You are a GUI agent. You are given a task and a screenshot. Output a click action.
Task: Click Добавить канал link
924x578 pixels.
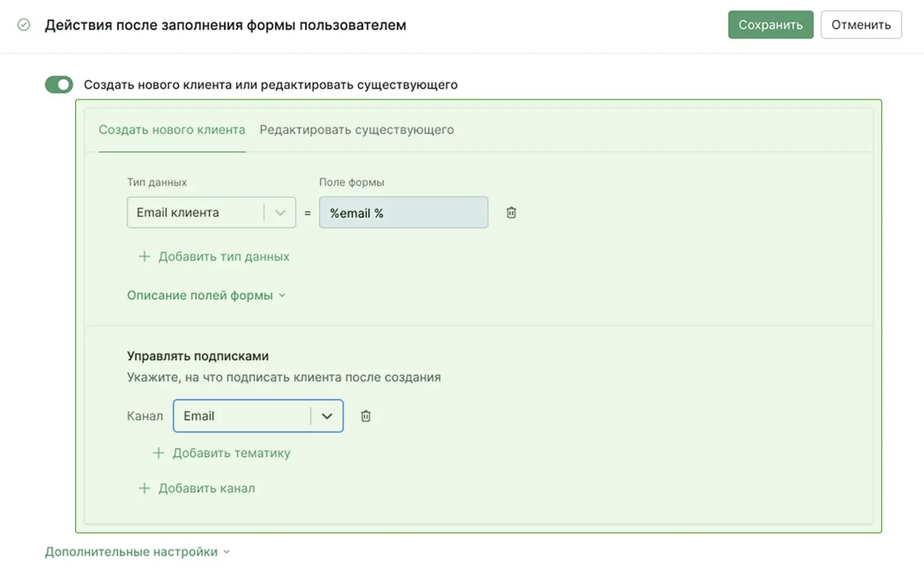(x=206, y=488)
